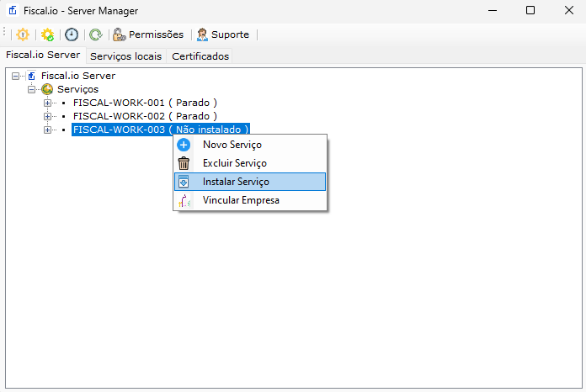
Task: Maximize the Server Manager window
Action: pos(530,10)
